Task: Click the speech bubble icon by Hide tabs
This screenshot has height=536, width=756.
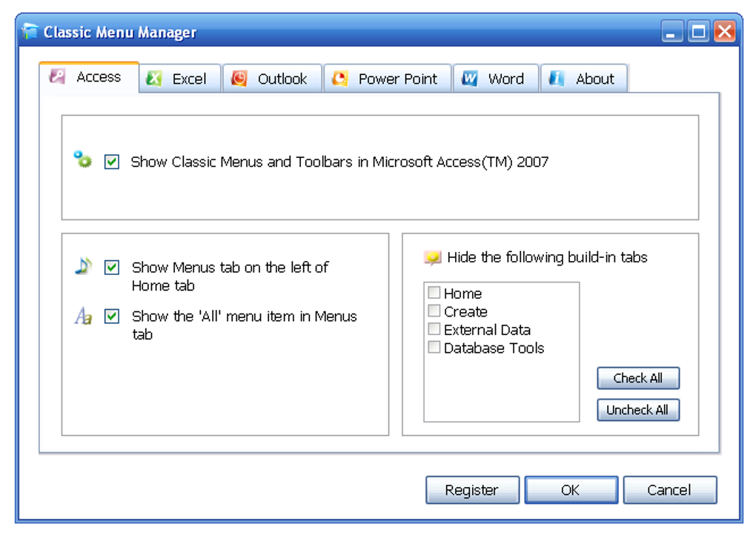Action: pyautogui.click(x=433, y=258)
